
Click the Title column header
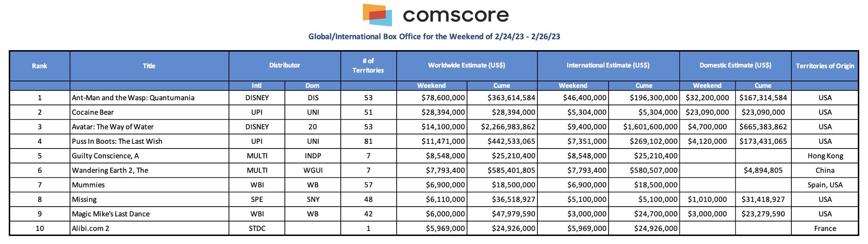149,66
